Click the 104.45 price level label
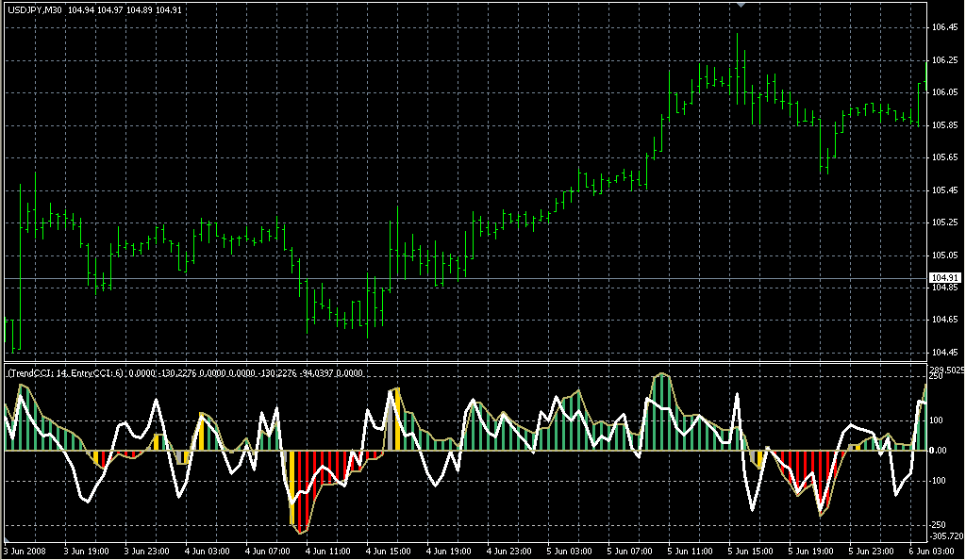 tap(943, 353)
